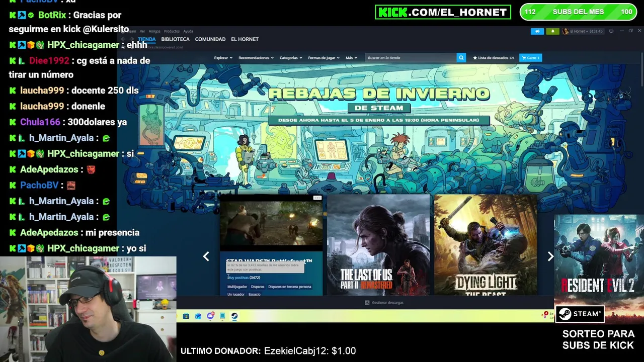Open the Carro shopping cart button
The height and width of the screenshot is (362, 644).
[530, 58]
